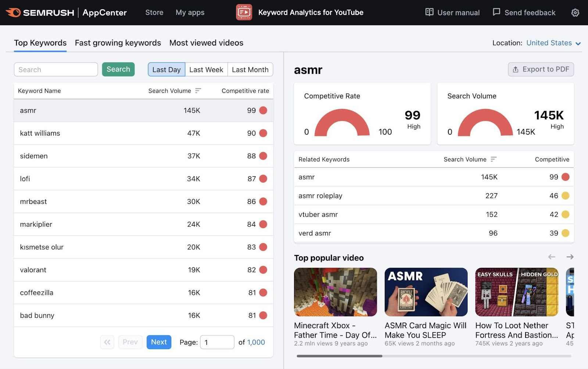Select the Last Week time range
Screen dimensions: 588x369
pos(206,69)
